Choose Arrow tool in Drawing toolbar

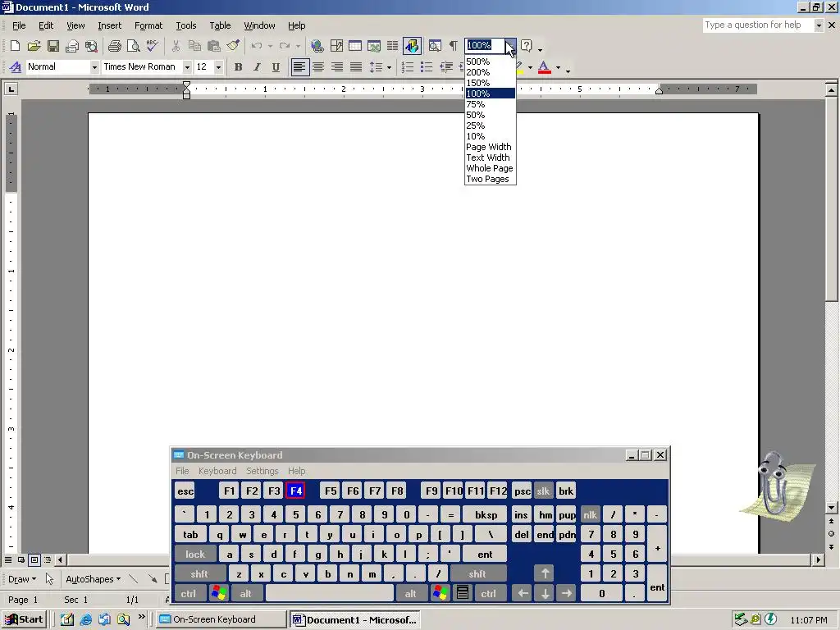(153, 579)
